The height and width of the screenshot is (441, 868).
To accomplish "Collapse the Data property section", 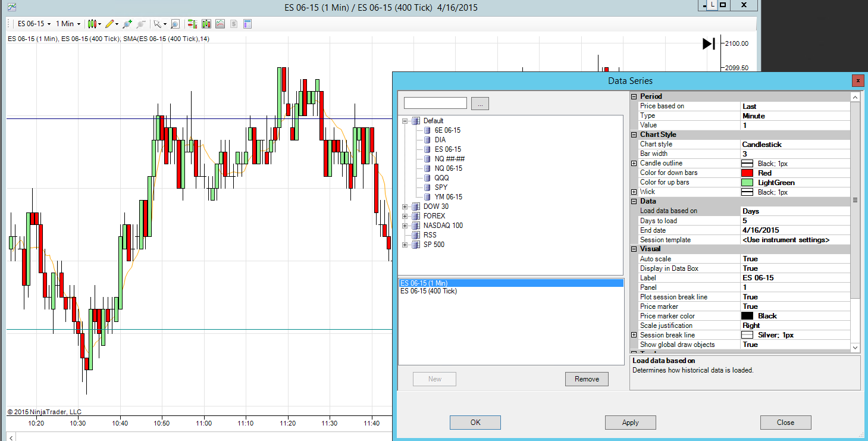I will click(634, 201).
